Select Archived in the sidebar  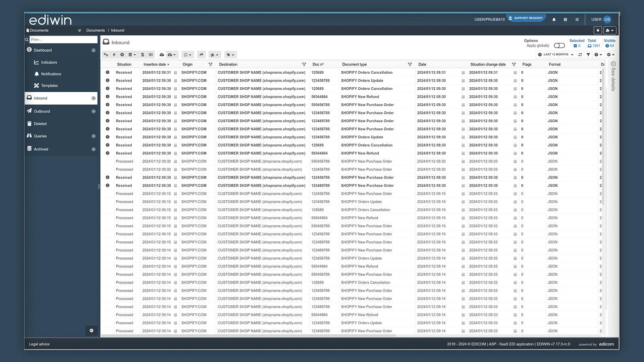click(41, 149)
